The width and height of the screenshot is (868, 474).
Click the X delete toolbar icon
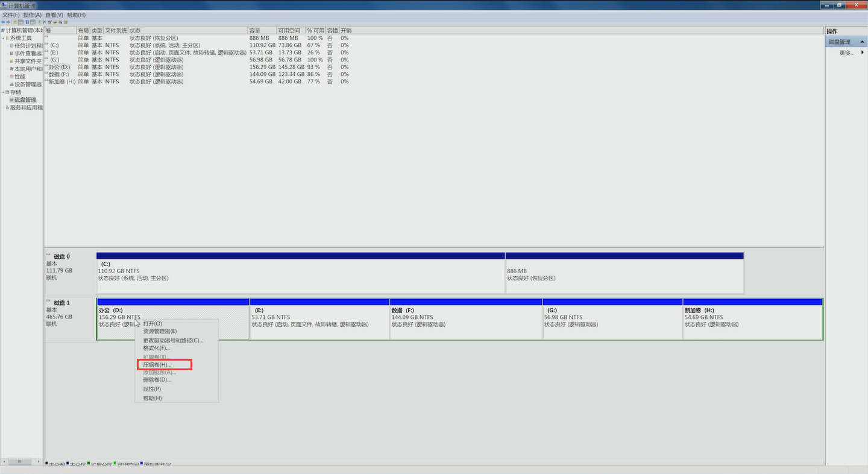45,22
